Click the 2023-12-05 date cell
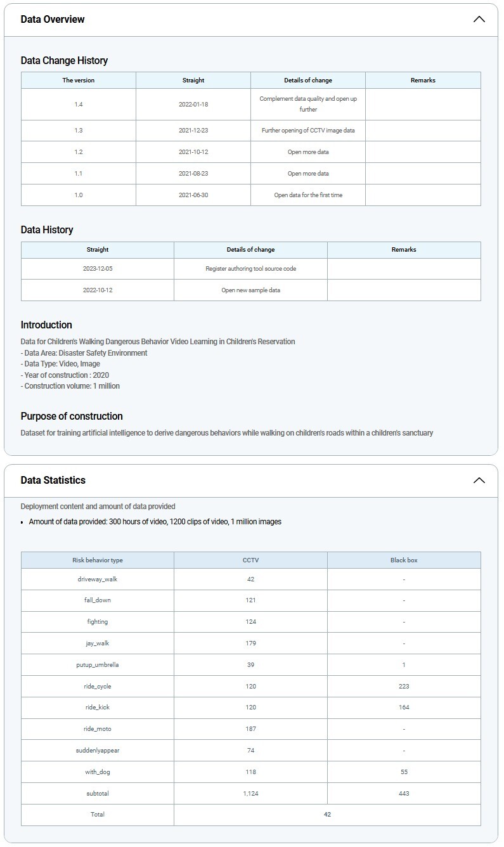504x847 pixels. [98, 268]
